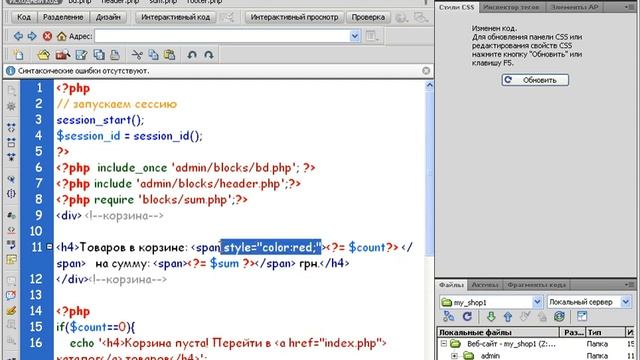The image size is (640, 360).
Task: Put files blue up arrow
Action: click(x=508, y=316)
